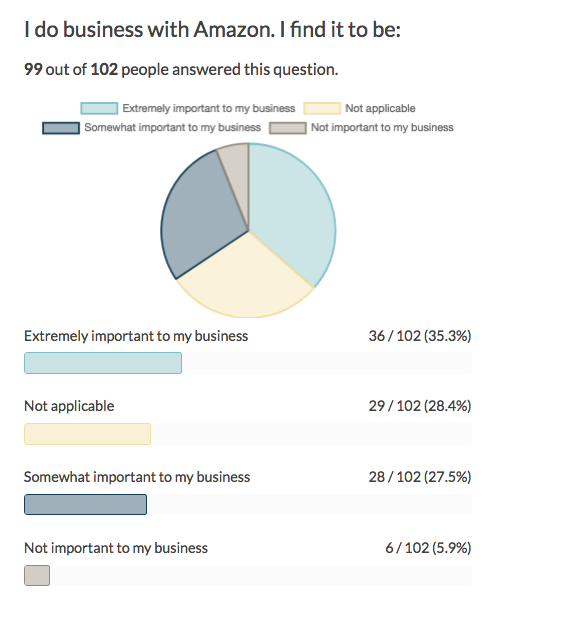Image resolution: width=577 pixels, height=625 pixels.
Task: Click the light blue 'Extremely important' legend swatch
Action: click(x=99, y=108)
